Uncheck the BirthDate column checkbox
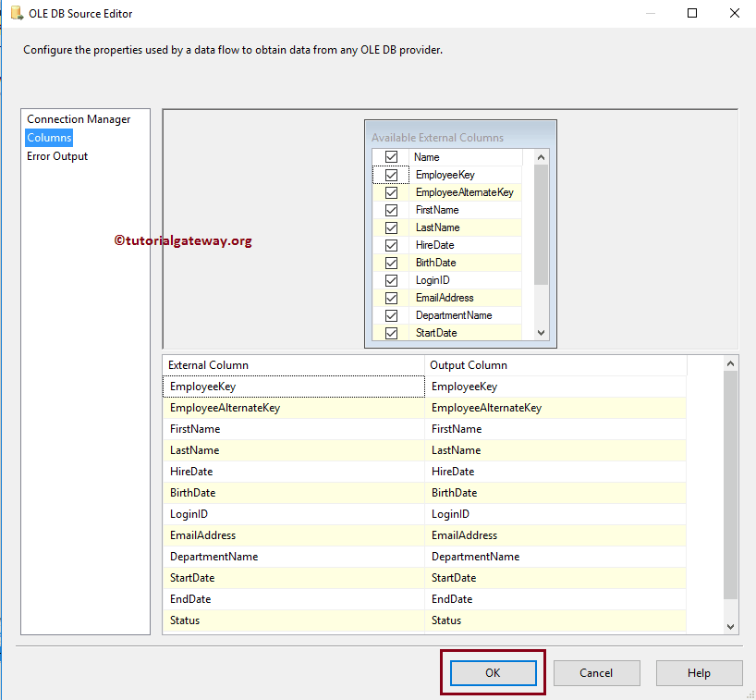The image size is (756, 700). click(390, 262)
